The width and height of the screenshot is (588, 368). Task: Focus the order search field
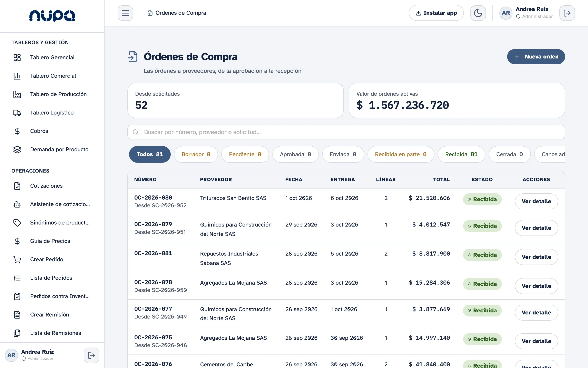(346, 132)
